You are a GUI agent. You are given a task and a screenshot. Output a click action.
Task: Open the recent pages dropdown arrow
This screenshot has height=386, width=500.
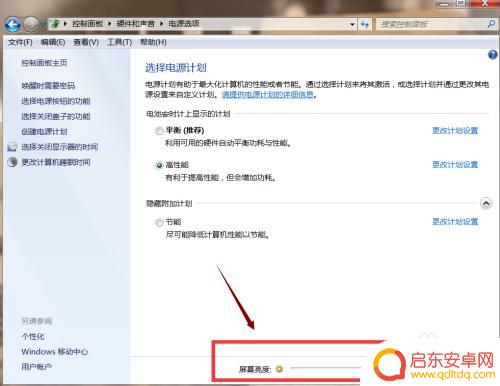tap(43, 24)
